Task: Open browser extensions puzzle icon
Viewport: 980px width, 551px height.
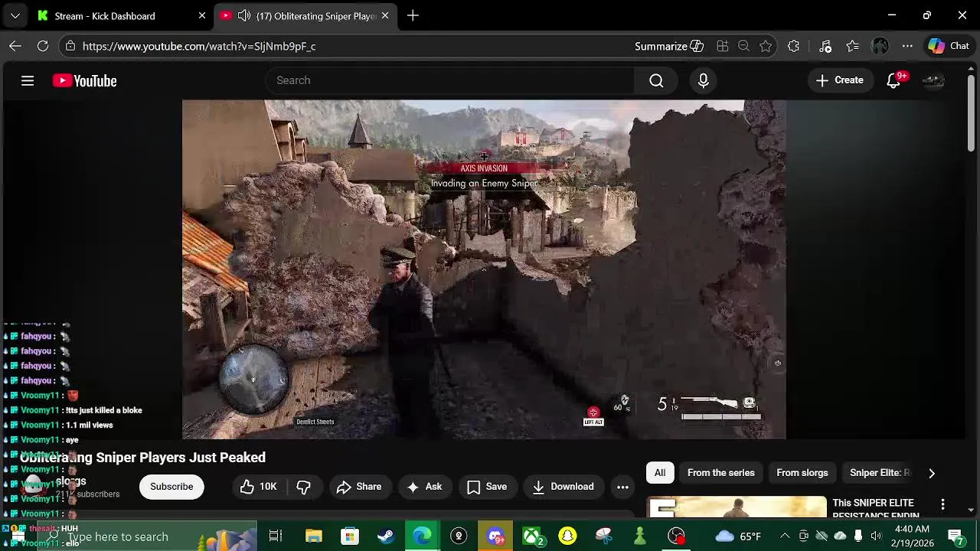Action: click(x=793, y=46)
